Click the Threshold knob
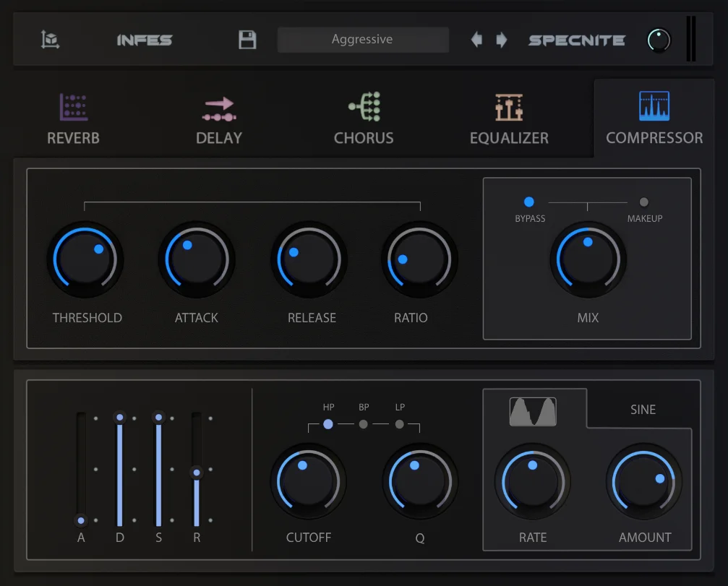728x586 pixels. (x=85, y=259)
